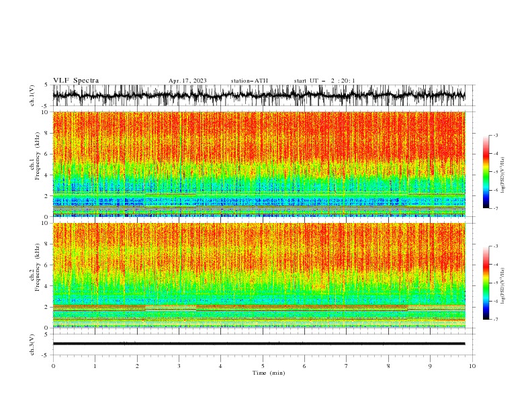The height and width of the screenshot is (411, 532).
Task: Click the ch.3 flat black waveform trace
Action: (x=259, y=344)
